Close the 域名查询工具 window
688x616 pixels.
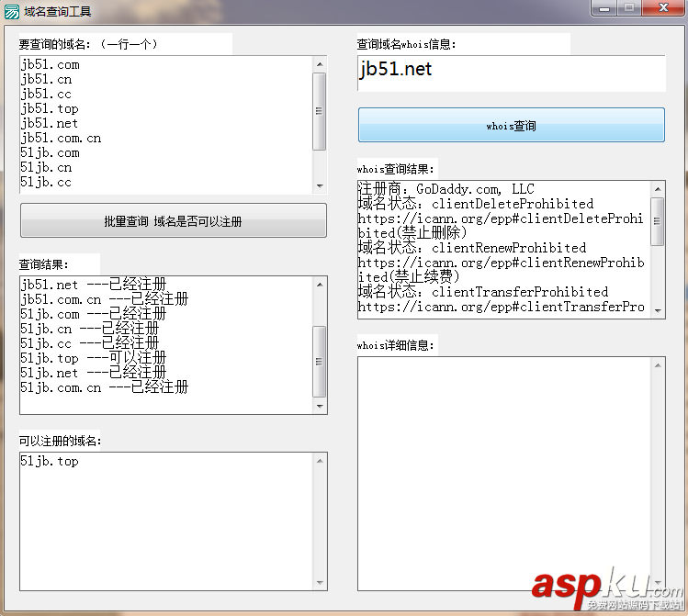click(x=663, y=8)
